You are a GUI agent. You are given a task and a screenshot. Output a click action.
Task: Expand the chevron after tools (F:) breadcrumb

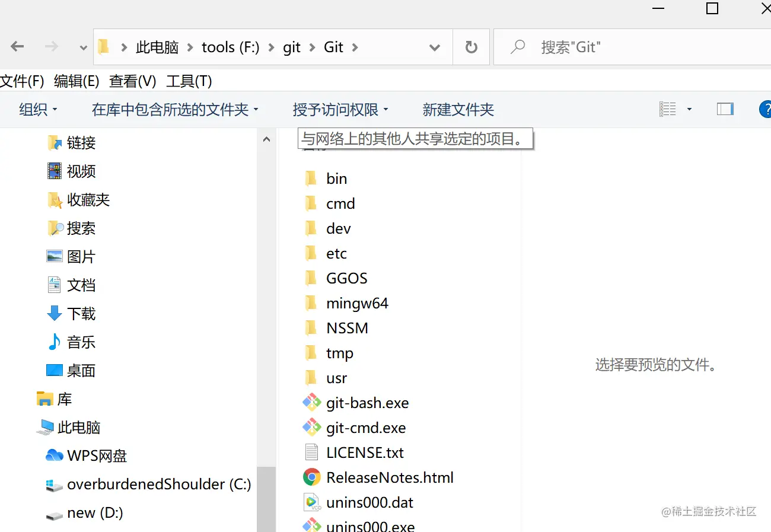click(x=271, y=47)
